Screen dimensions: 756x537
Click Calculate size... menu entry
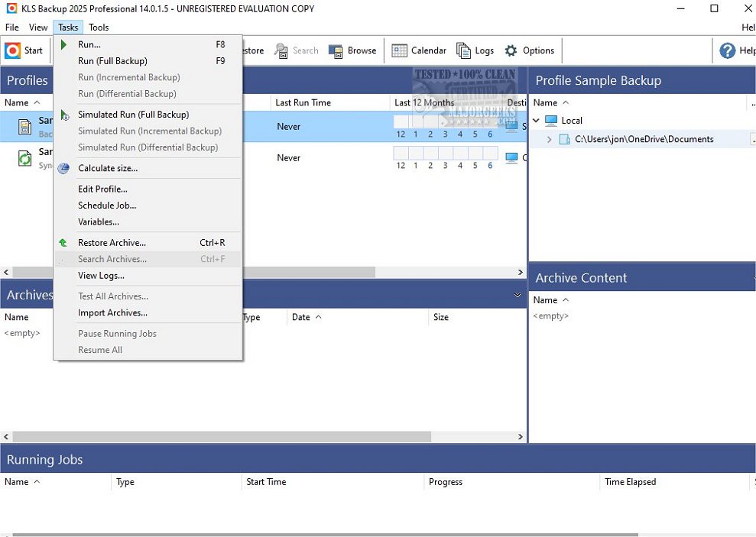point(148,169)
